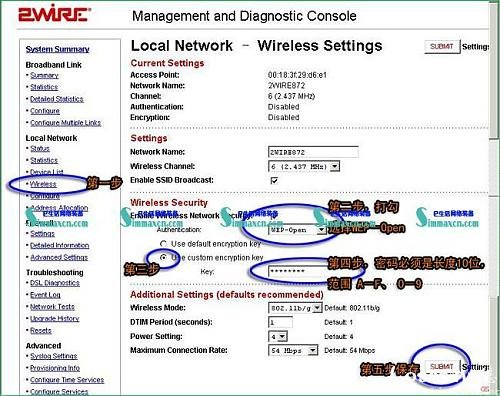Viewport: 500px width, 396px height.
Task: Focus the Network Name text field
Action: [313, 152]
